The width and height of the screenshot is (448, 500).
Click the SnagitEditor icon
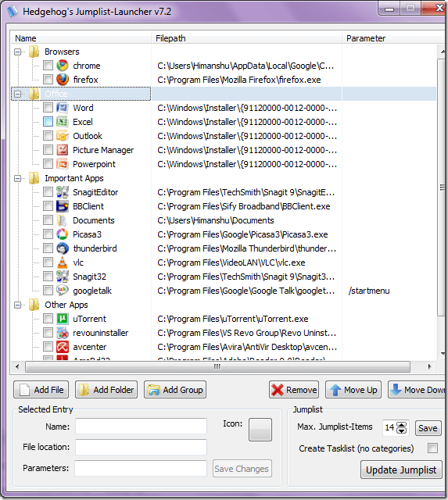[x=63, y=192]
